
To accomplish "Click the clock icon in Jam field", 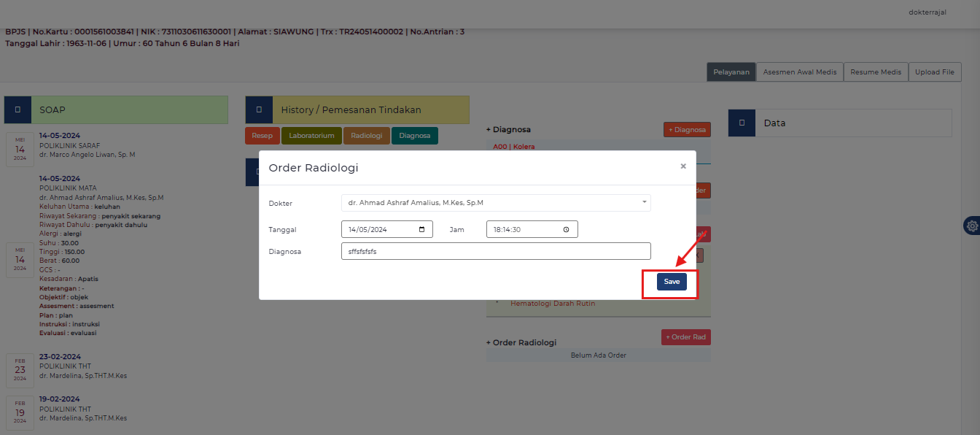I will click(567, 229).
